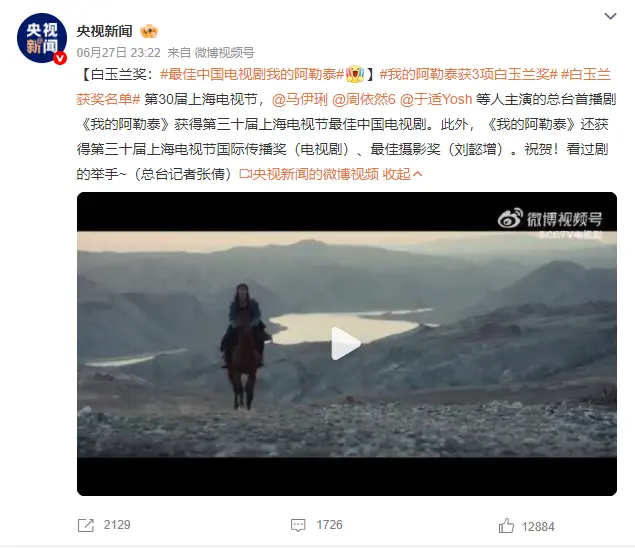Screen dimensions: 635x548
Task: Open hashtag #最佳中国电视剧我的阿勒泰#
Action: 252,74
